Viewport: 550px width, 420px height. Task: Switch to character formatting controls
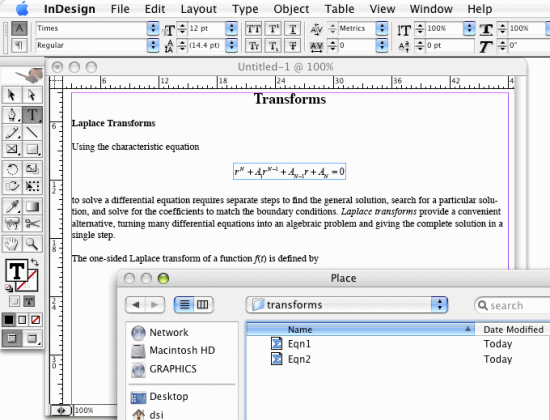pyautogui.click(x=19, y=28)
